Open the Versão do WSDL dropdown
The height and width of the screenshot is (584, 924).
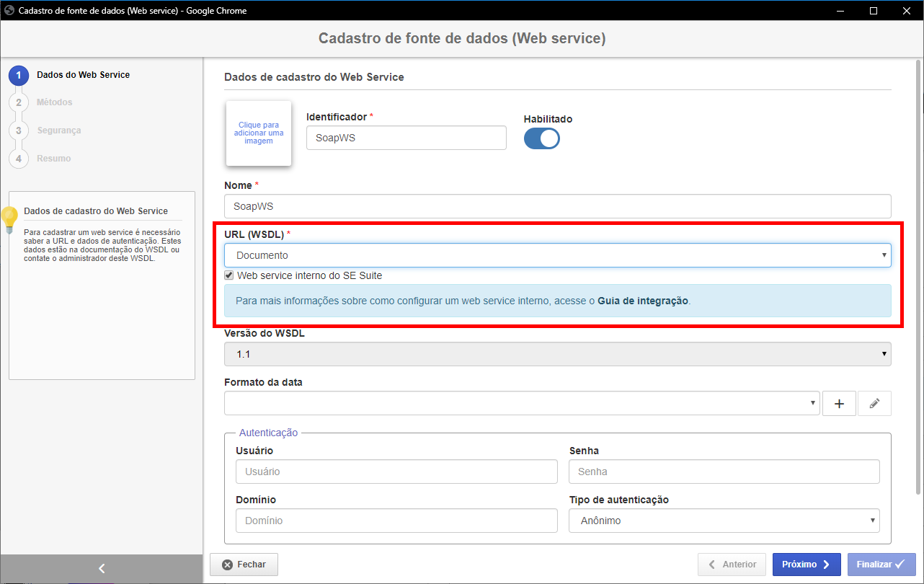558,354
